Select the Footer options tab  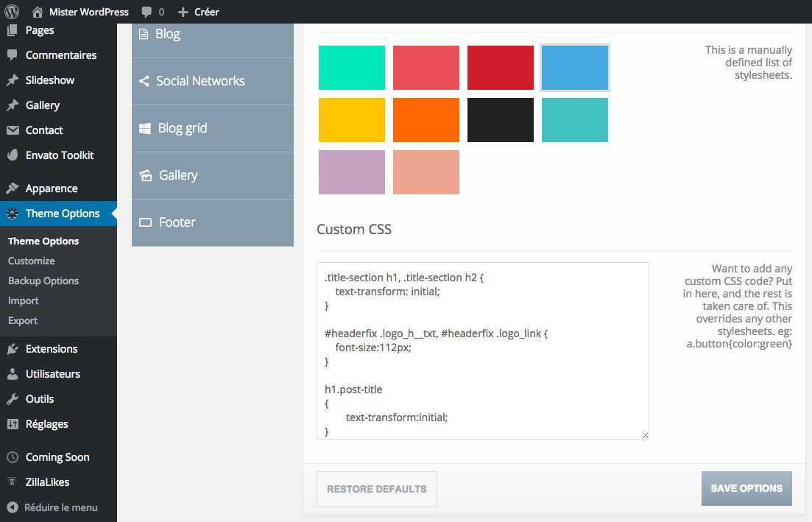[177, 222]
